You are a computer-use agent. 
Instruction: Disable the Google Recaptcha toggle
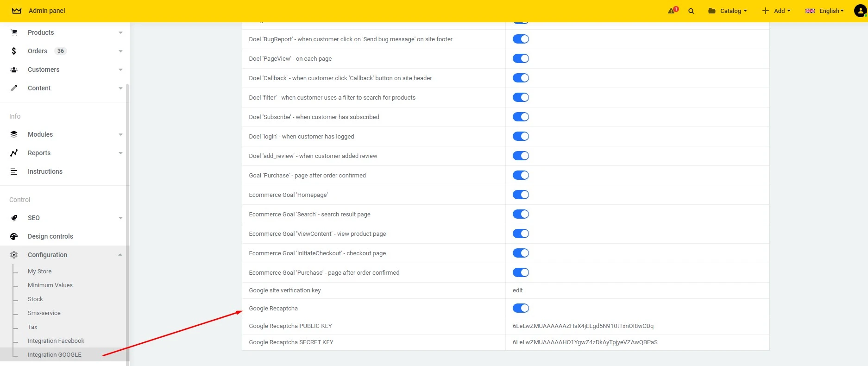click(521, 308)
